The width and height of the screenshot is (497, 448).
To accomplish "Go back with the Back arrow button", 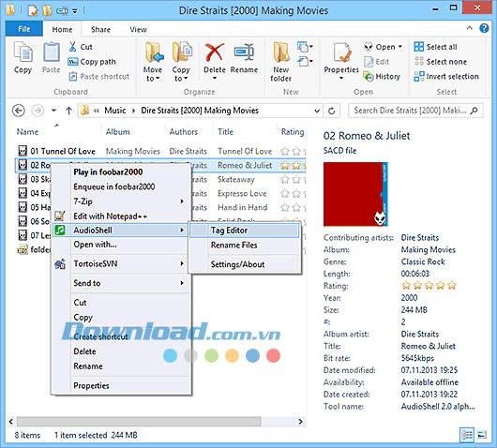I will (x=19, y=111).
